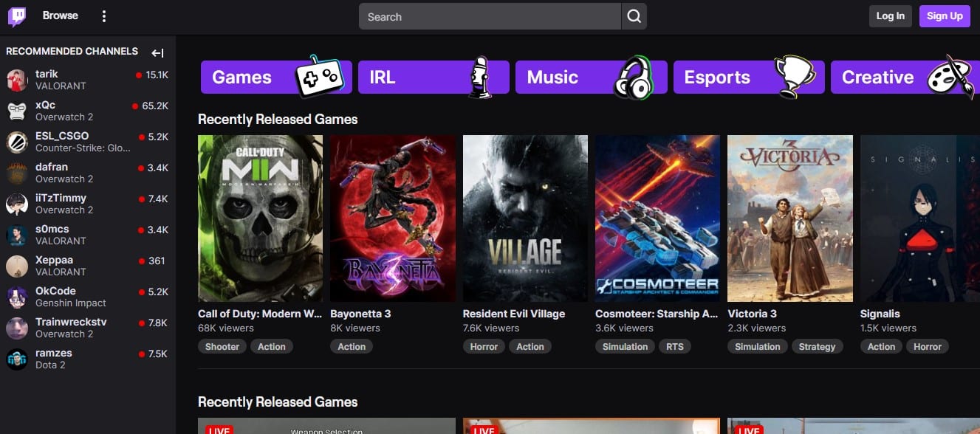Focus the Search input field

point(490,16)
